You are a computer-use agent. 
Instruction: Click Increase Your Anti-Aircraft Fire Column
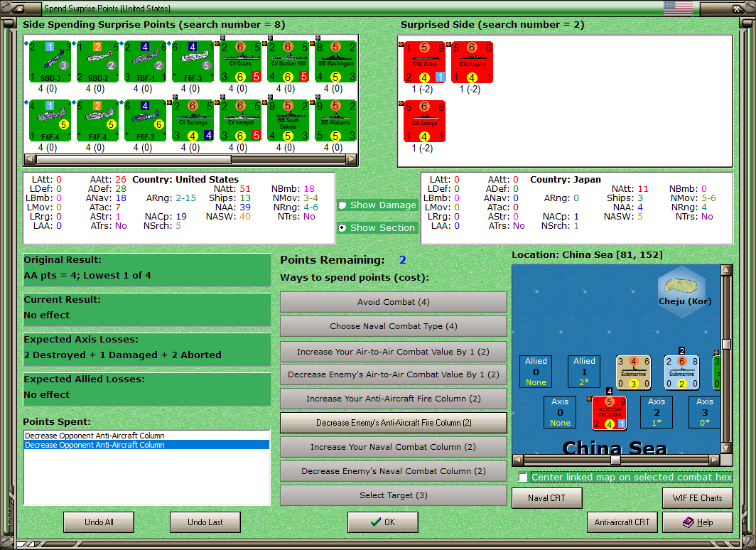(x=394, y=399)
